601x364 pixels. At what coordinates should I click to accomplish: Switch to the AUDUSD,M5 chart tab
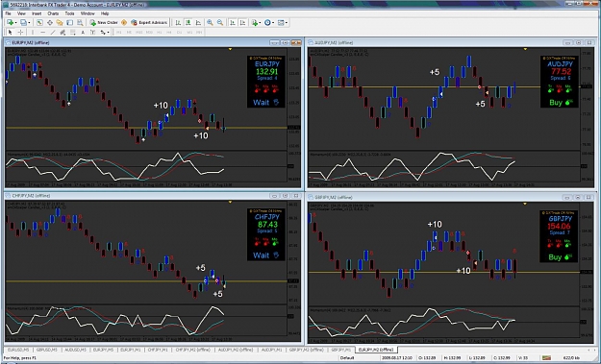[75, 350]
